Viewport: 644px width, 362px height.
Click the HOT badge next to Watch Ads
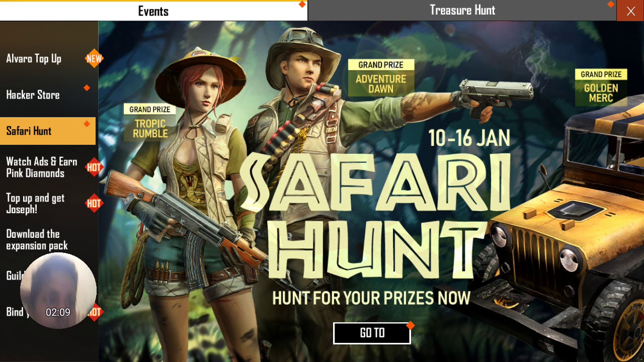(94, 167)
